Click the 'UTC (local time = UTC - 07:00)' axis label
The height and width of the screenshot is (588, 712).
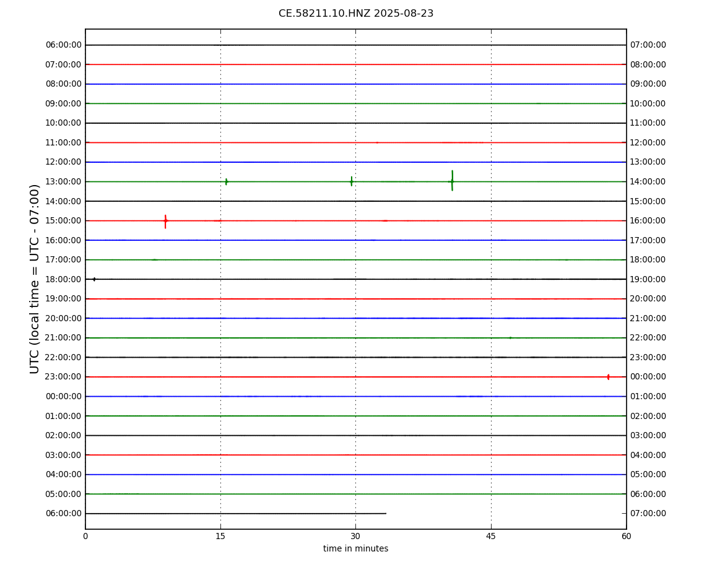click(35, 279)
